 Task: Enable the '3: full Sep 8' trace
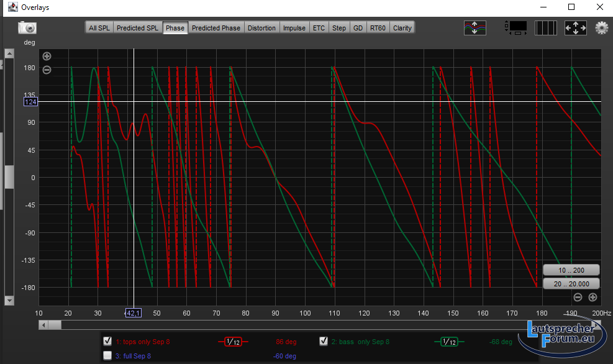107,355
